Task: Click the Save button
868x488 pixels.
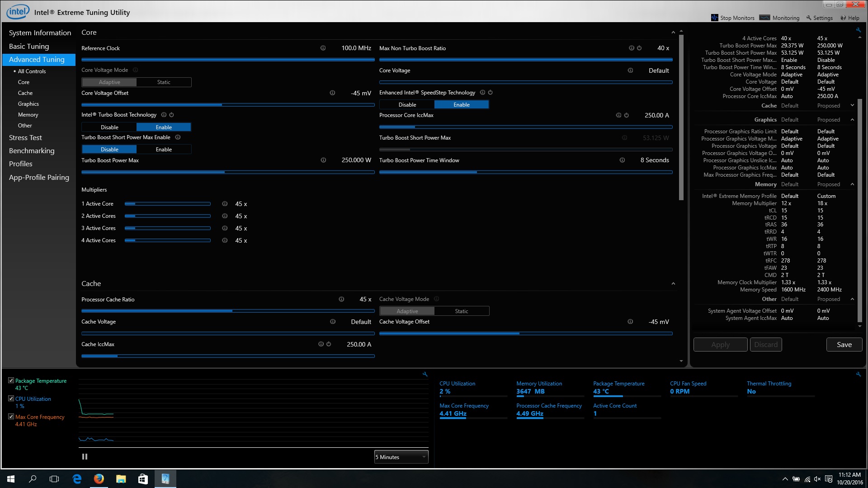Action: (x=844, y=344)
